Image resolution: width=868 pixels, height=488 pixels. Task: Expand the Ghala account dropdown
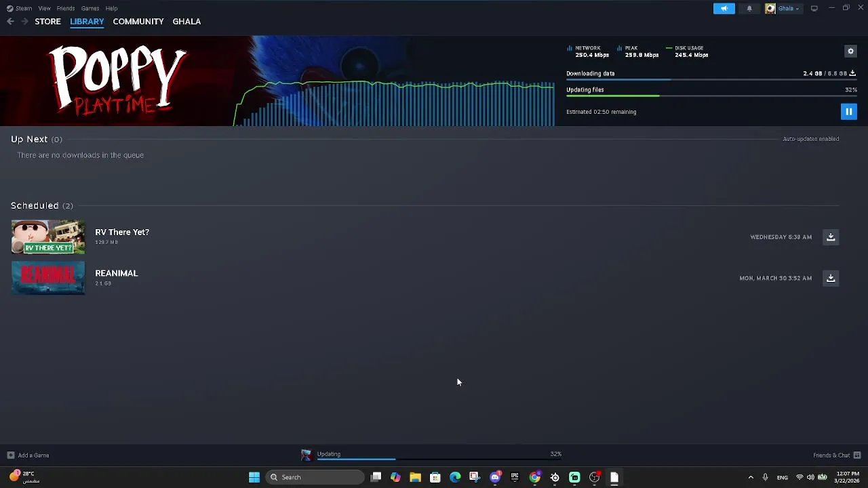[789, 8]
